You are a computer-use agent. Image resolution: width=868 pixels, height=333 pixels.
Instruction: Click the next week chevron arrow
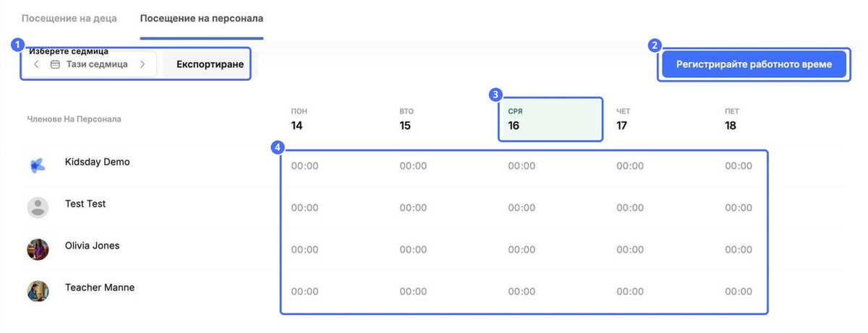pyautogui.click(x=142, y=64)
